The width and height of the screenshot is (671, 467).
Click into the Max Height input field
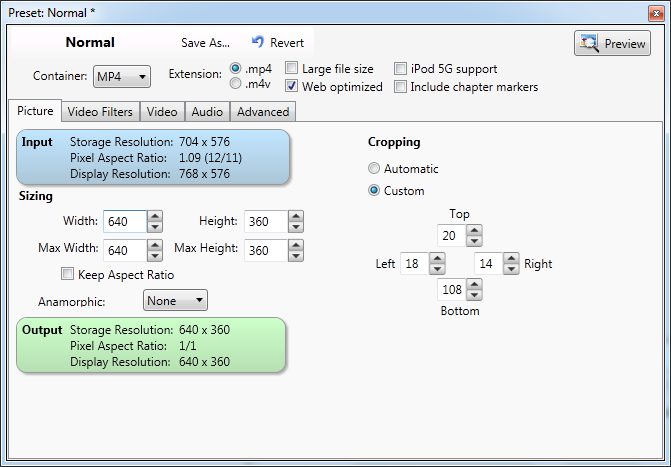pyautogui.click(x=266, y=250)
